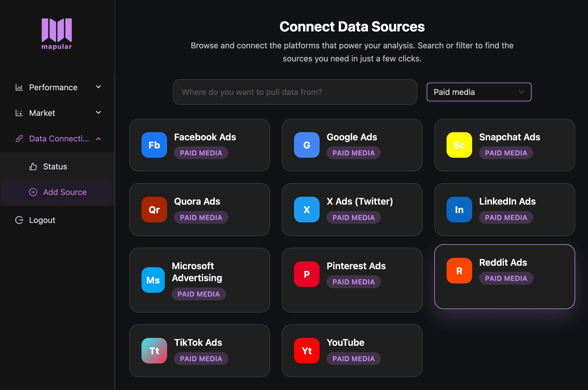Select the red YouTube icon
Viewport: 588px width, 390px height.
click(x=307, y=351)
